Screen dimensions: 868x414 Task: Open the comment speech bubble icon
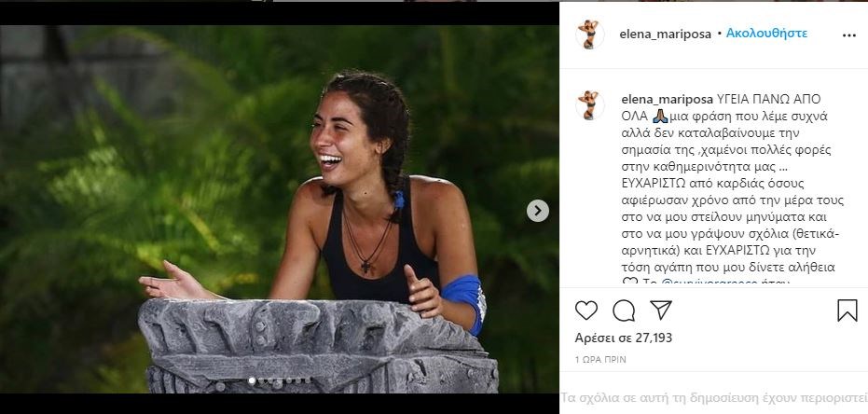[x=624, y=310]
